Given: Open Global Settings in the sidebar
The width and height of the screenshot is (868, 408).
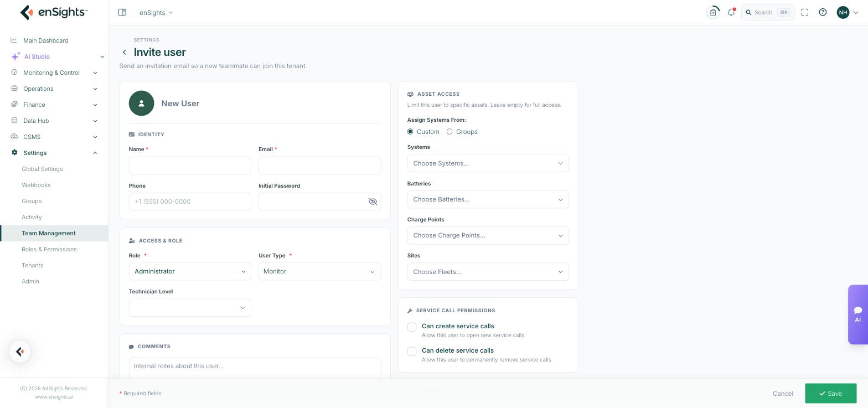Looking at the screenshot, I should click(x=54, y=169).
